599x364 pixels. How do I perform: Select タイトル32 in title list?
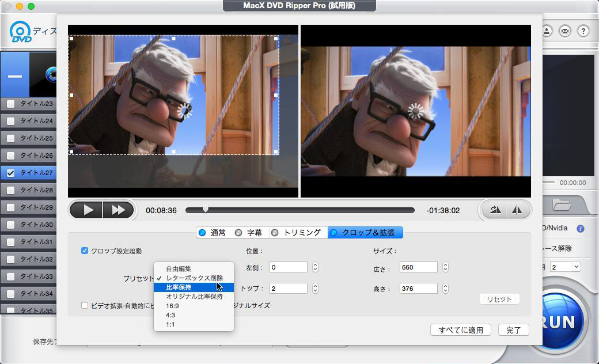click(x=28, y=259)
